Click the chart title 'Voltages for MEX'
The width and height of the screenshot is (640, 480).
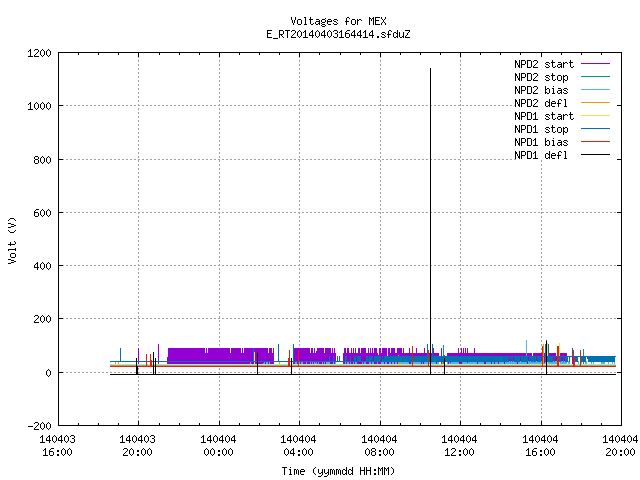[x=338, y=21]
